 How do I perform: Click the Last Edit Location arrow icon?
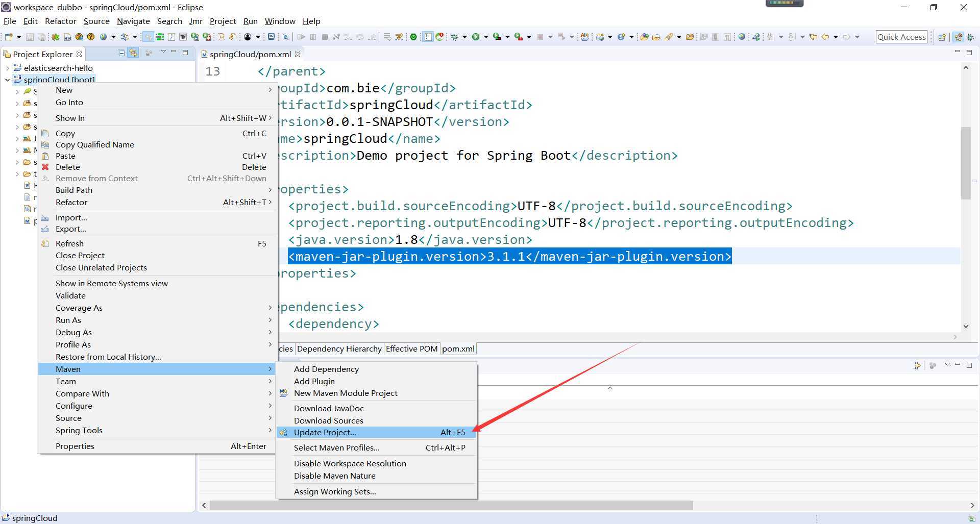coord(813,37)
